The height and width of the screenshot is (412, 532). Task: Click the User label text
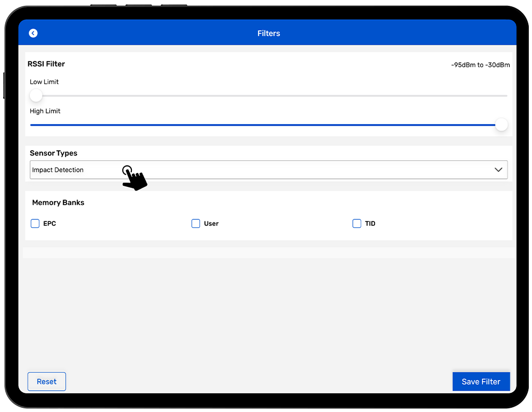(x=211, y=224)
